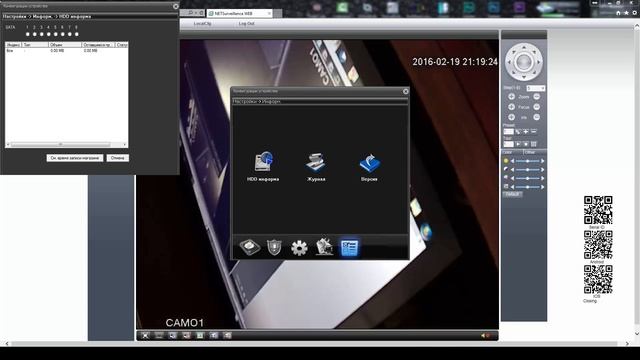
Task: Click the Объем column header in HDD table
Action: pos(65,45)
